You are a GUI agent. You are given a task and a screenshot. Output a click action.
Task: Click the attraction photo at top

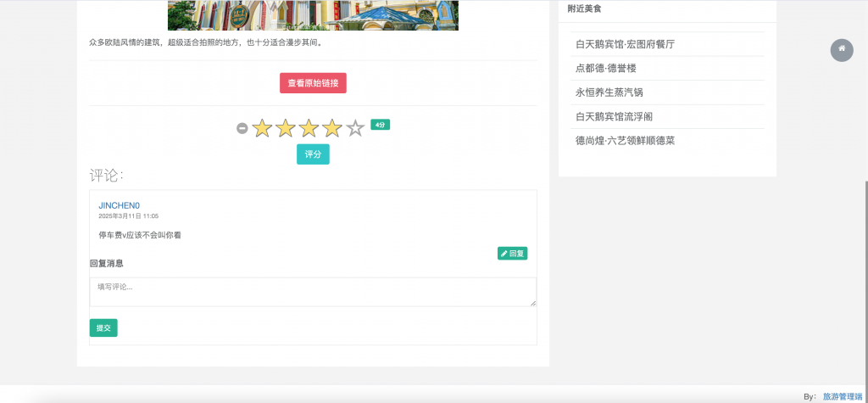313,15
